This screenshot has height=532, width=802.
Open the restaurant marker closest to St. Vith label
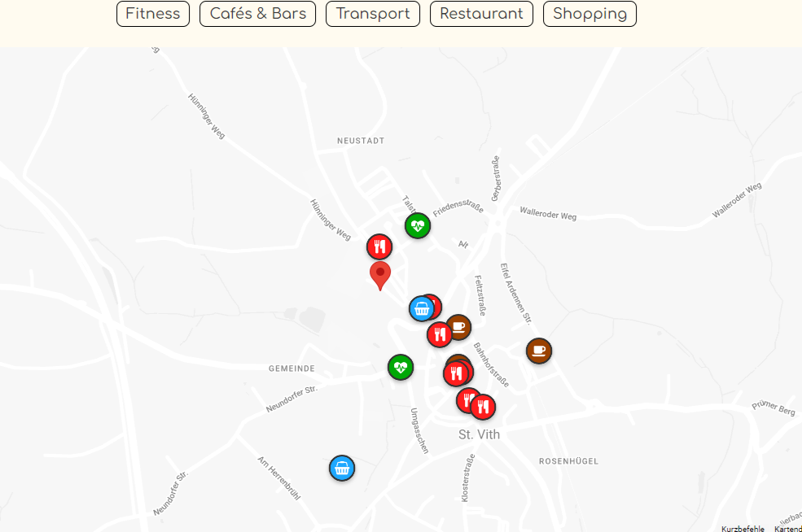tap(483, 408)
